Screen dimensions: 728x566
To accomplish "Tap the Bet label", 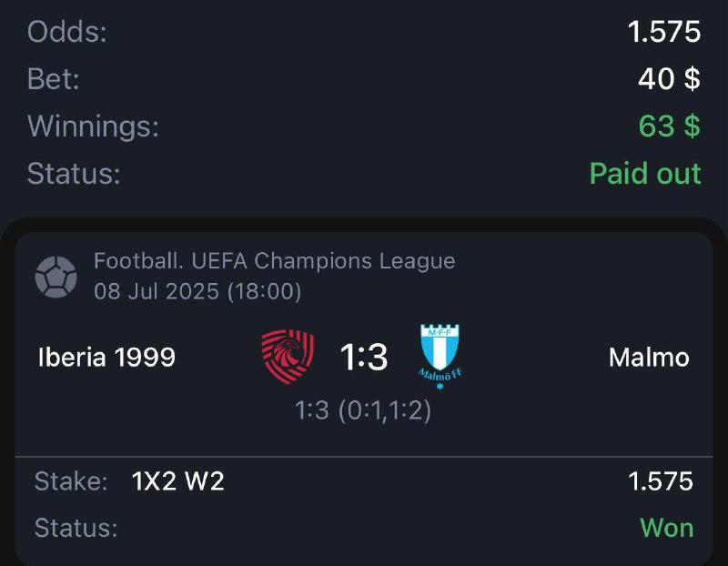I will 54,79.
